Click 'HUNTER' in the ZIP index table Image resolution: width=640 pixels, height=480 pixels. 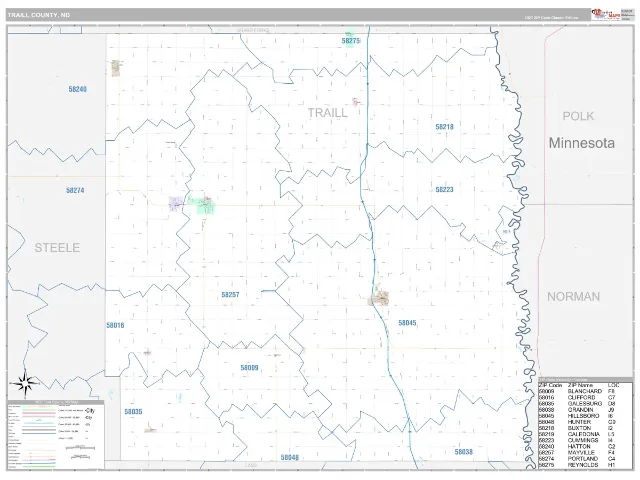click(x=579, y=422)
